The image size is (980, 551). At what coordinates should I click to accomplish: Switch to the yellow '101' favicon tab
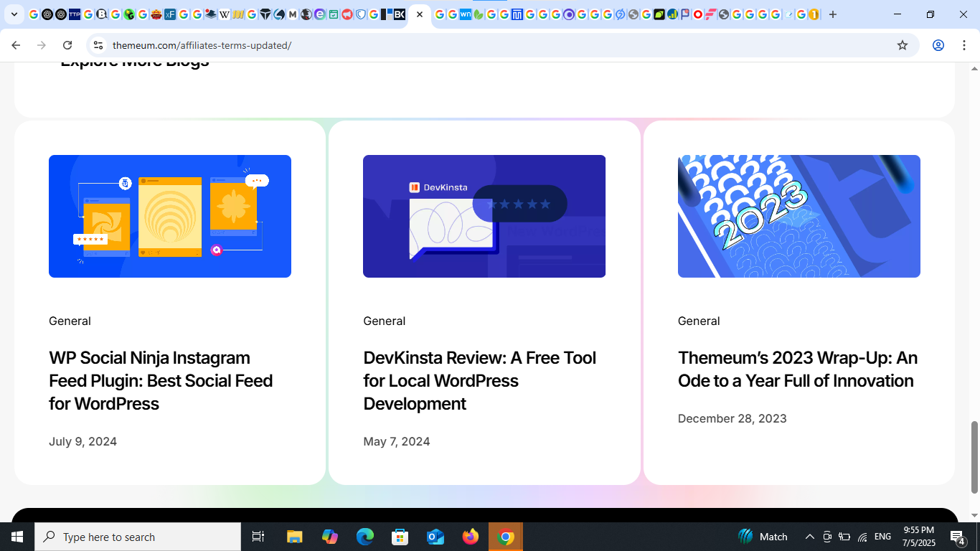238,14
